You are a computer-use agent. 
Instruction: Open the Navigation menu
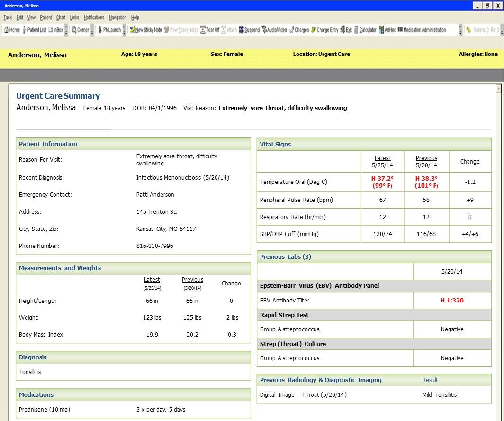coord(117,18)
